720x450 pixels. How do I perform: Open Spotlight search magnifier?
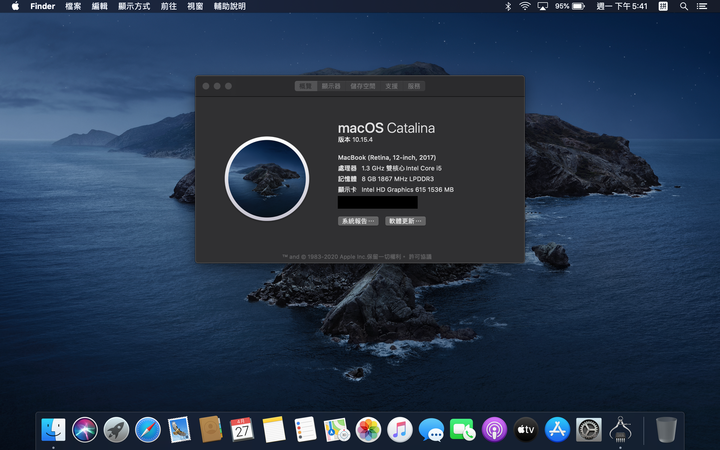click(x=684, y=6)
